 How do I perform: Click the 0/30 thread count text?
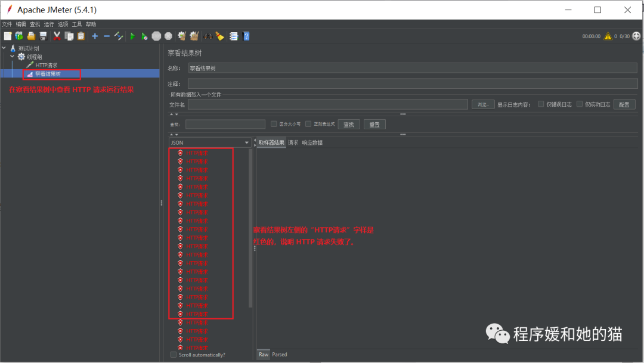624,36
